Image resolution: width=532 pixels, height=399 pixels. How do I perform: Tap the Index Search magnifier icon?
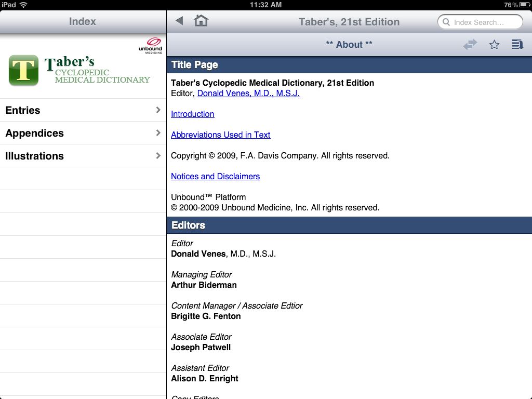click(446, 22)
